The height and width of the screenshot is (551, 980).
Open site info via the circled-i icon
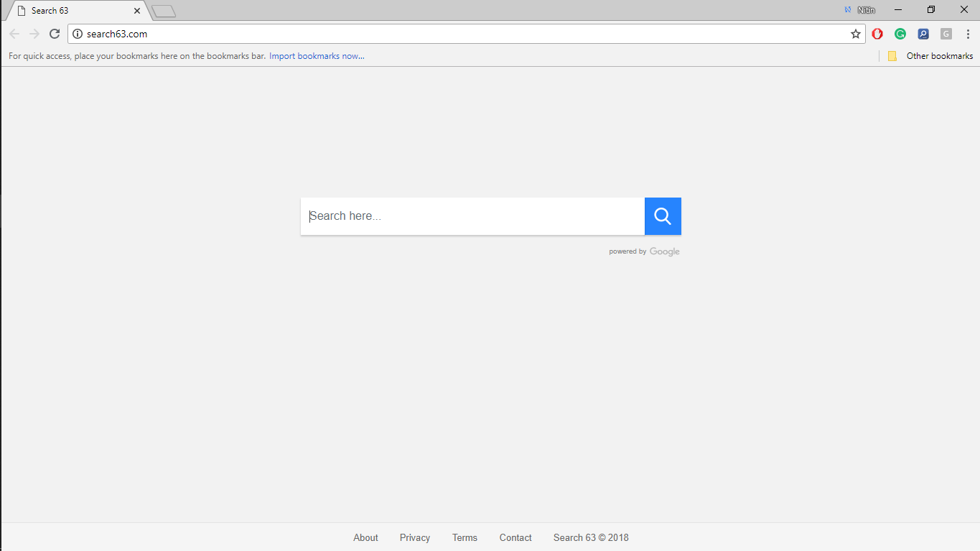(76, 33)
